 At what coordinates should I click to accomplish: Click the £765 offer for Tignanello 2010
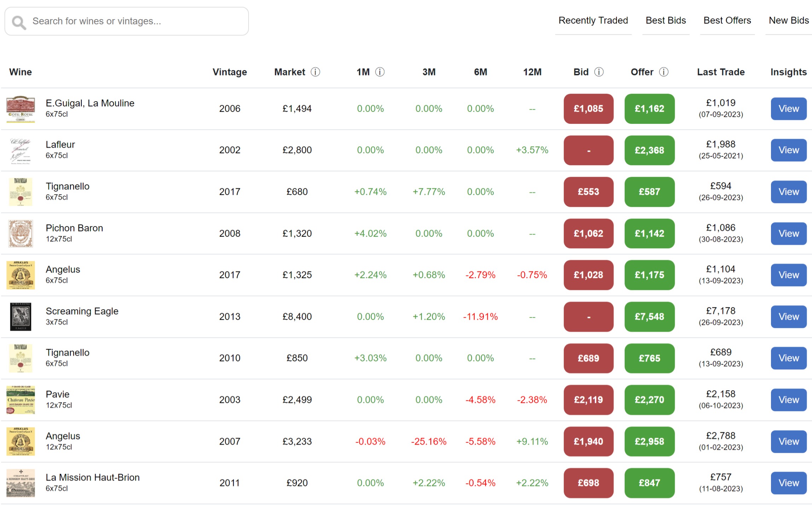[x=649, y=358]
